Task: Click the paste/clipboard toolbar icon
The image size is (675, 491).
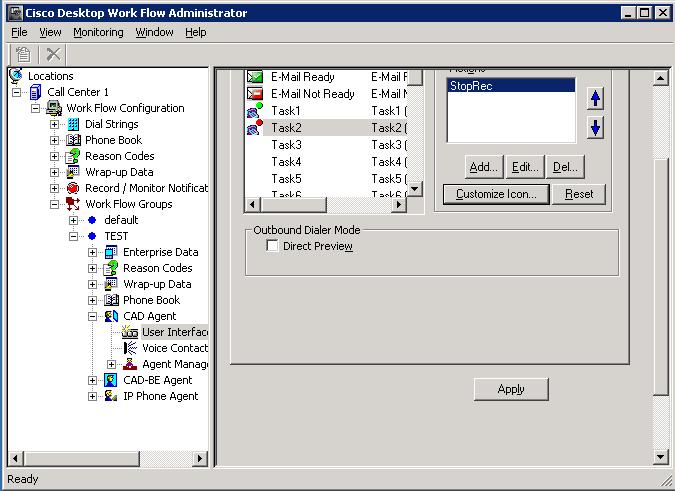Action: (23, 55)
